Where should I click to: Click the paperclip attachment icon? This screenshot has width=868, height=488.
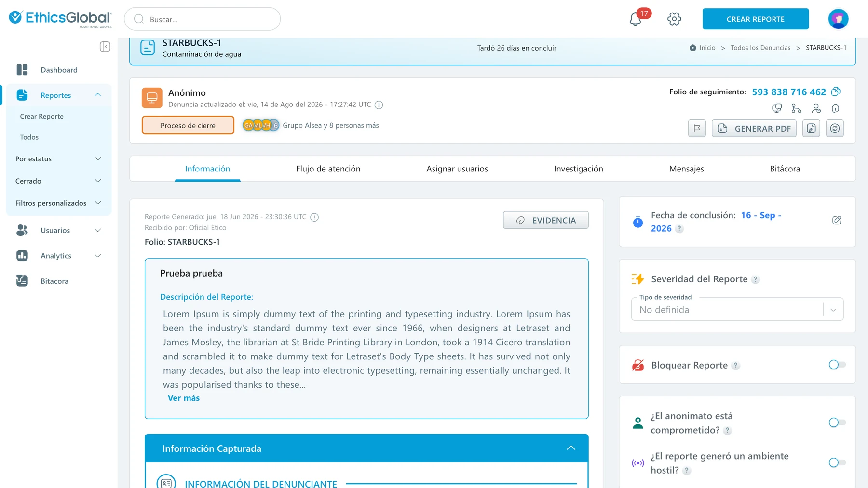click(836, 108)
